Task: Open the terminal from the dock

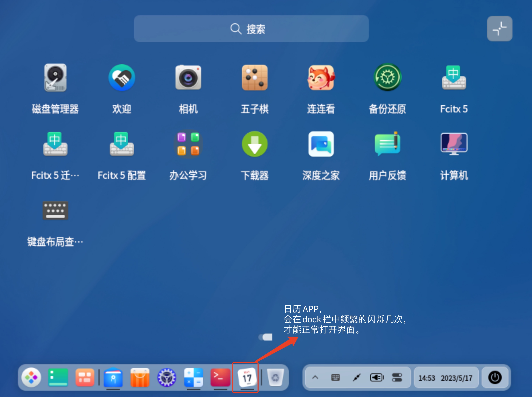Action: [220, 377]
